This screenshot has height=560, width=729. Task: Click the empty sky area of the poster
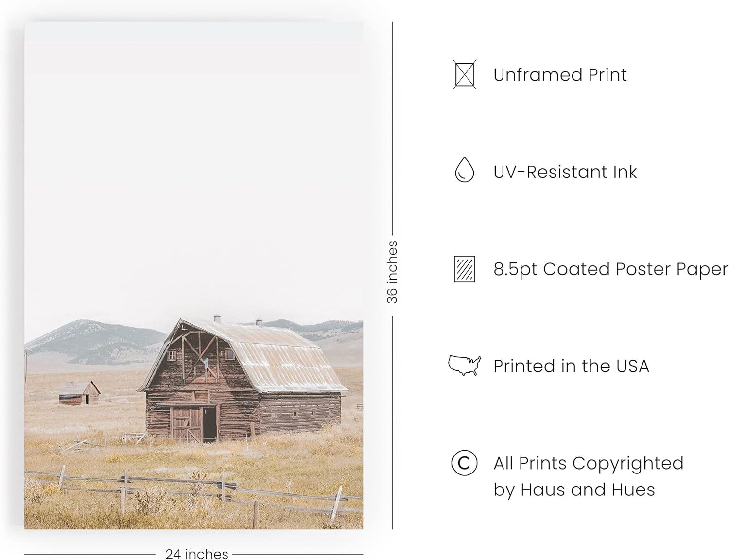pyautogui.click(x=194, y=170)
